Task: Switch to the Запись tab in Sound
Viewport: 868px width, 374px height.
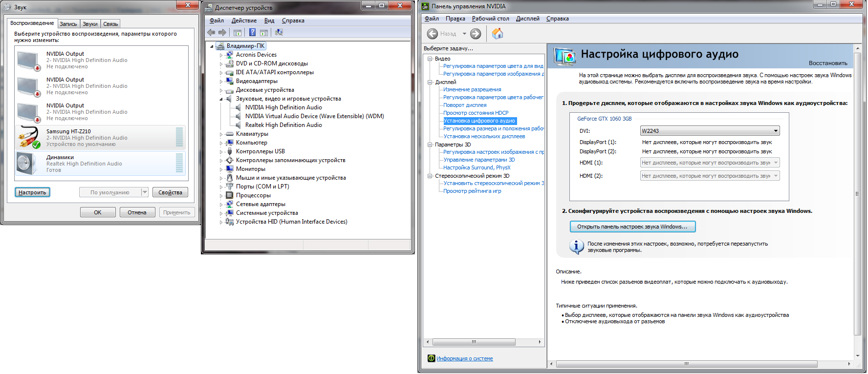Action: point(68,24)
